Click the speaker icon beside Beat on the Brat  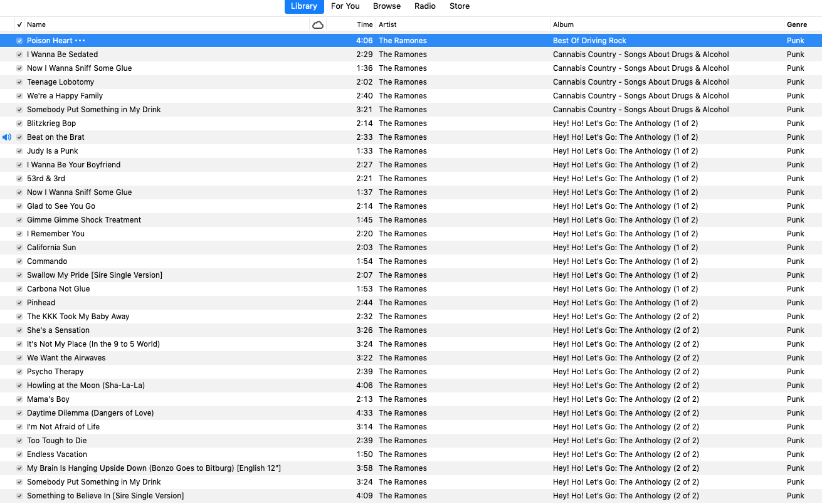[x=7, y=137]
